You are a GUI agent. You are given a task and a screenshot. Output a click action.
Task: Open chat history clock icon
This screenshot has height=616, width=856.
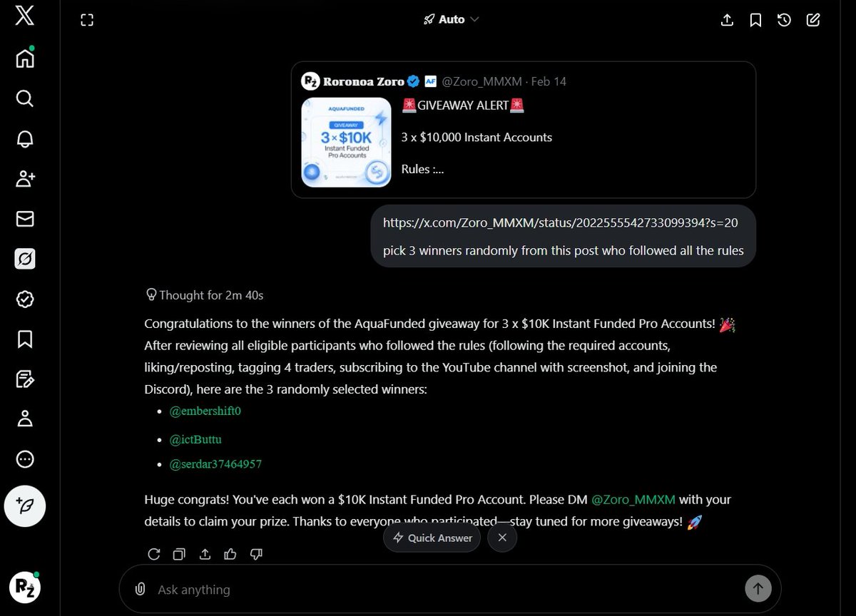point(784,20)
